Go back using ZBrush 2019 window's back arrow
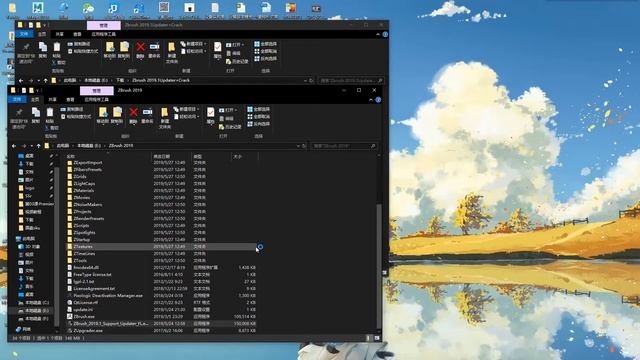Image resolution: width=640 pixels, height=360 pixels. point(14,146)
